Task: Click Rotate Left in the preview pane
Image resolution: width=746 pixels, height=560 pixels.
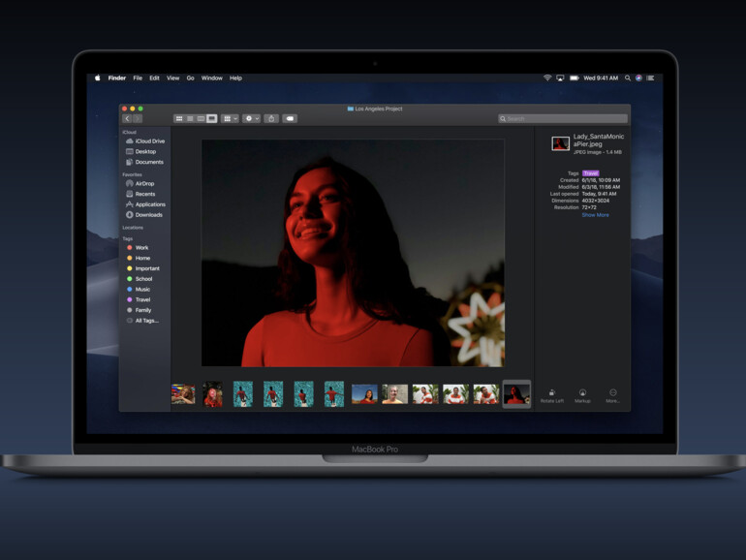Action: 552,395
